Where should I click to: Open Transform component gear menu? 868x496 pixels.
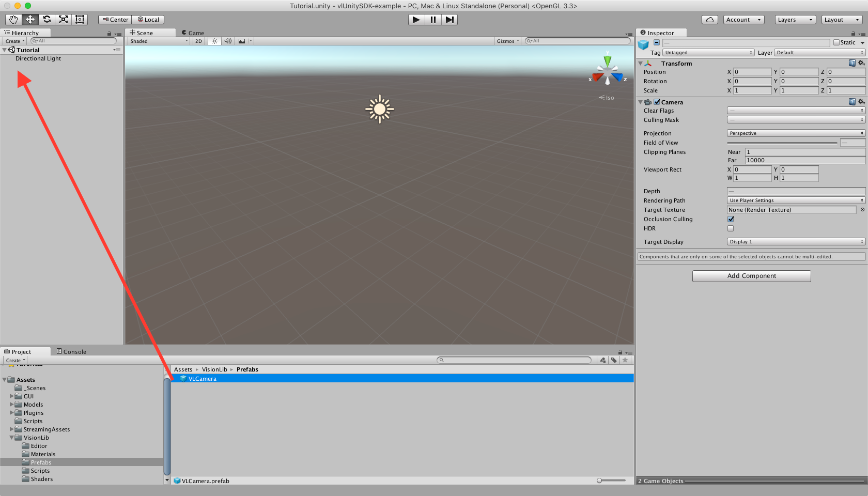coord(861,63)
